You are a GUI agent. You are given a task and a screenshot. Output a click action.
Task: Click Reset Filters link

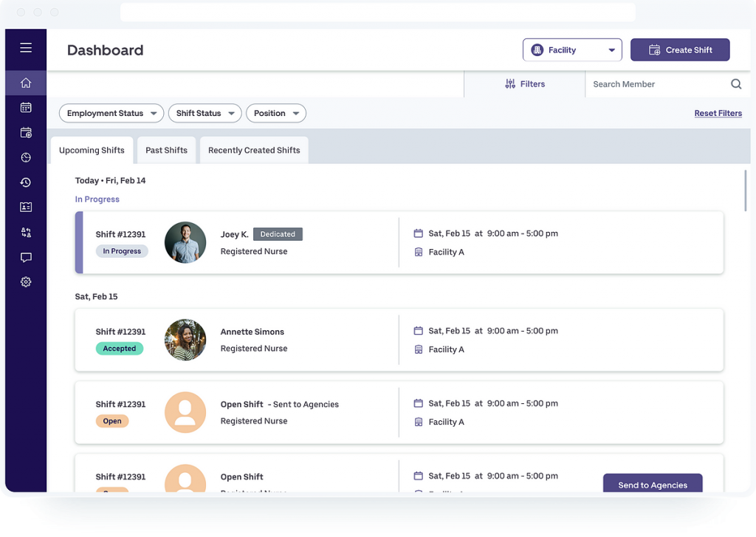coord(718,113)
